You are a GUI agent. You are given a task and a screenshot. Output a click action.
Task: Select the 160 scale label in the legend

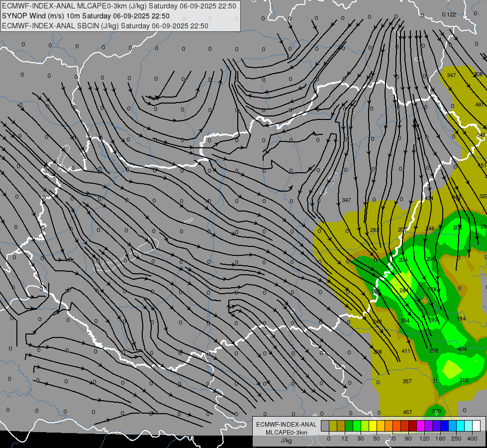pos(440,439)
